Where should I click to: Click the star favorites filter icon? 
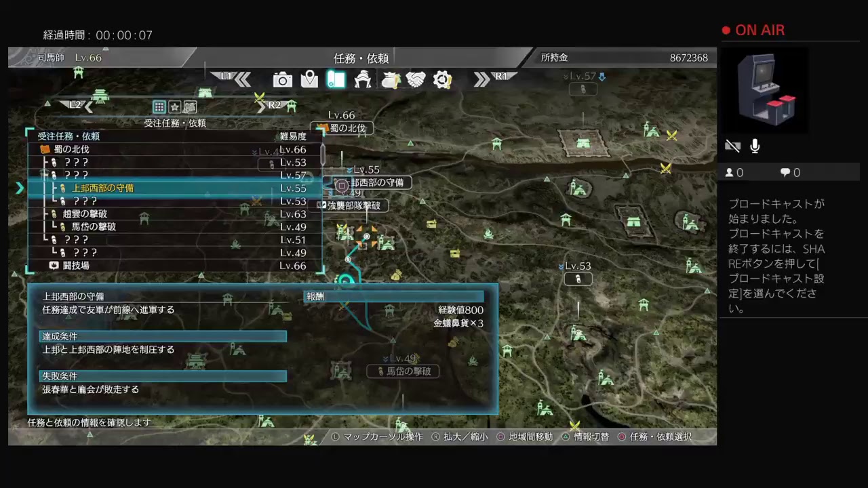tap(174, 106)
